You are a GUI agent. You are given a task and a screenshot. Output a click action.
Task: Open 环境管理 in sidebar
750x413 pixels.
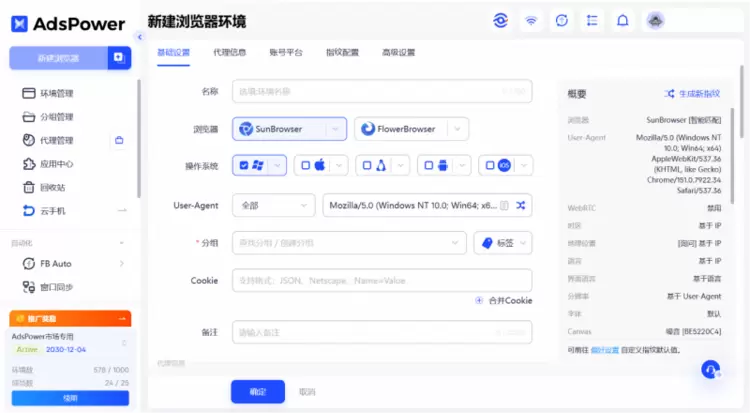click(x=48, y=93)
